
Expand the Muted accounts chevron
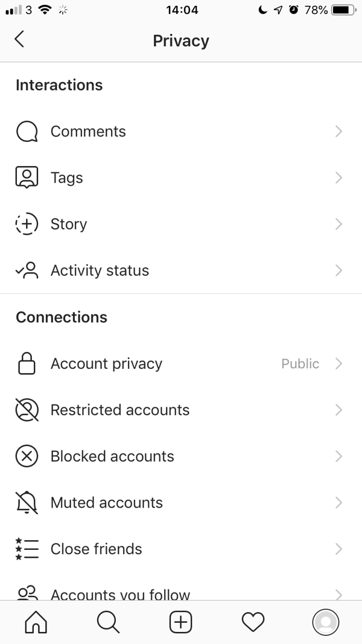tap(339, 502)
